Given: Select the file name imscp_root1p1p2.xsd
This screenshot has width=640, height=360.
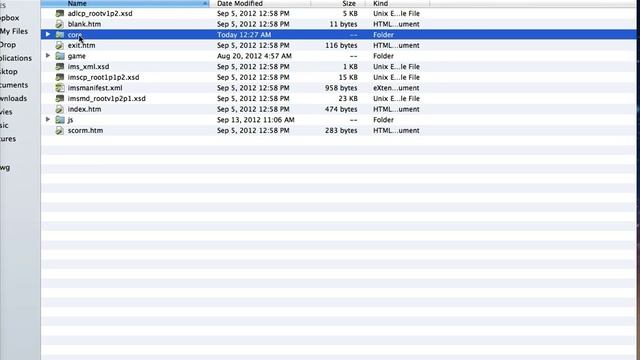Looking at the screenshot, I should (x=104, y=77).
